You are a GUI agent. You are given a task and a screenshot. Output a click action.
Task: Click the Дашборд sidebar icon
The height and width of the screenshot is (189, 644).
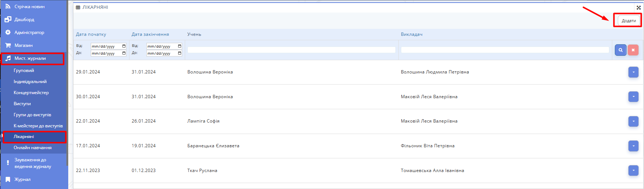click(8, 19)
